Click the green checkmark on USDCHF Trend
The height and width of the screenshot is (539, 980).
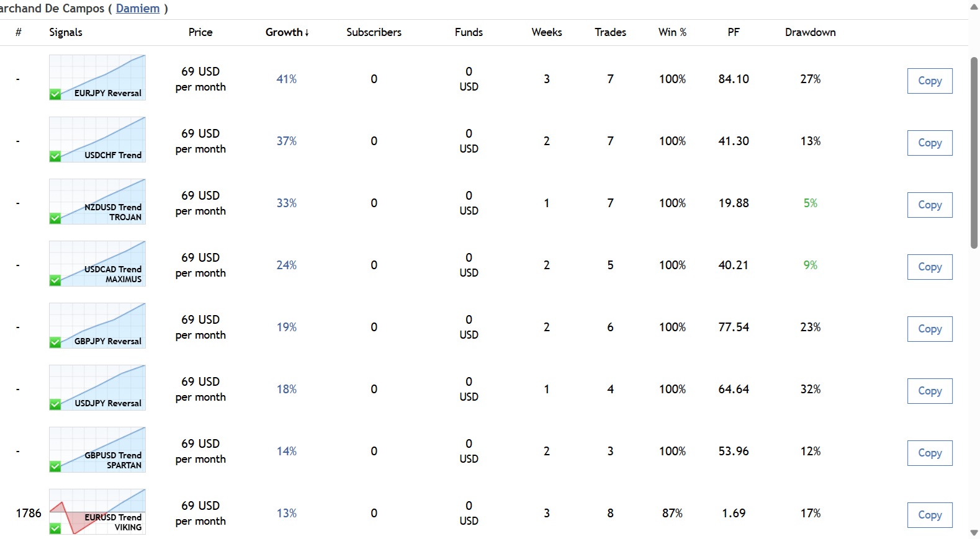pos(55,156)
